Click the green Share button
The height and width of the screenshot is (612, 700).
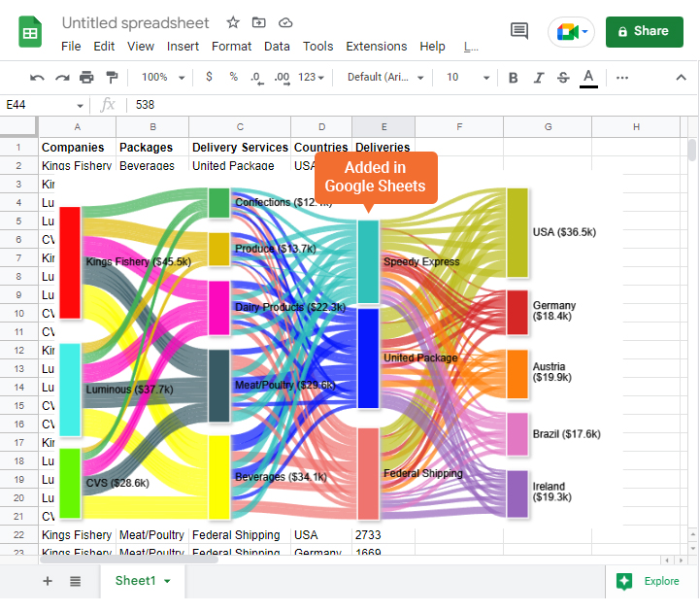[x=645, y=32]
